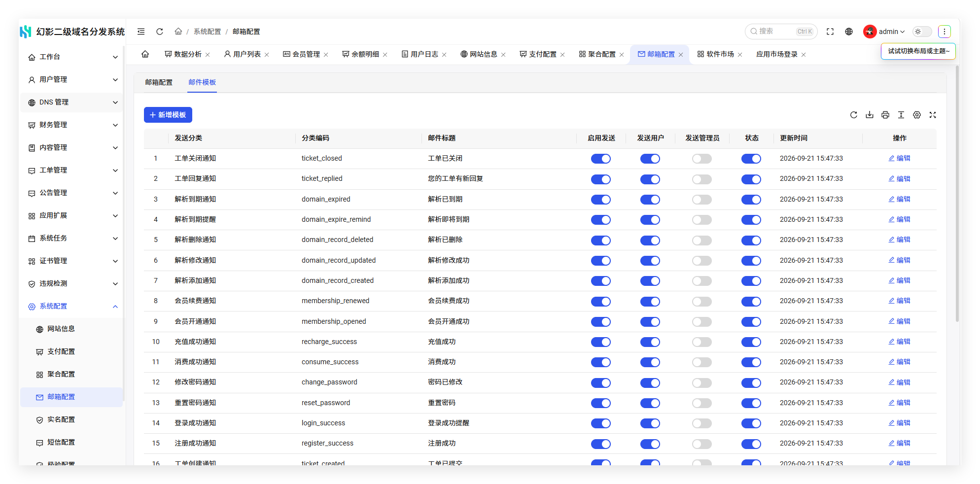This screenshot has width=980, height=484.
Task: Edit the 会员开通通知 template row
Action: tap(899, 321)
